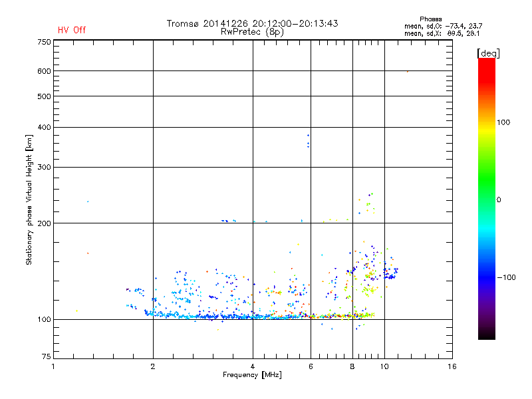Click the blue region near -100 on colorbar
The image size is (532, 399).
point(487,277)
